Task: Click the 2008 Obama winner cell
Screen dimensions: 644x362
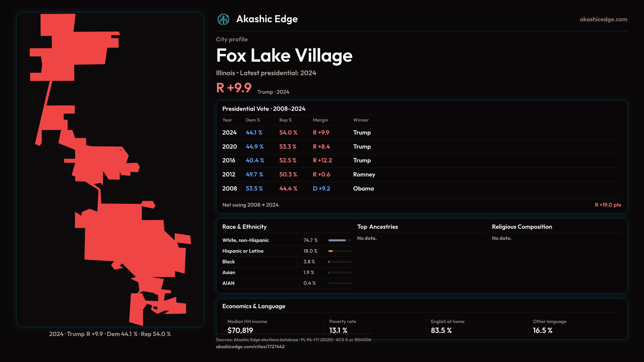Action: [363, 189]
